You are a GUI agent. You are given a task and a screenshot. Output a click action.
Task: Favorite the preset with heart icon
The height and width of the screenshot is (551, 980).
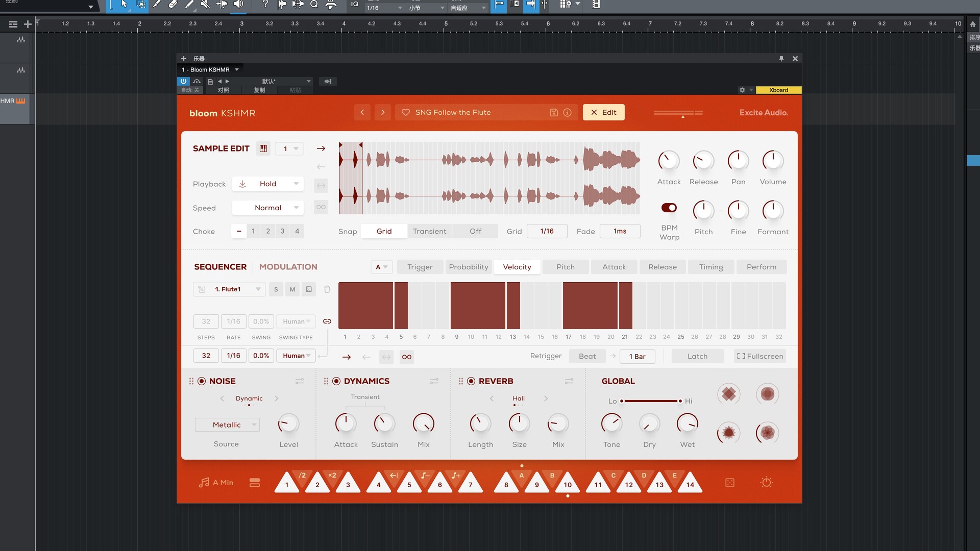[406, 112]
